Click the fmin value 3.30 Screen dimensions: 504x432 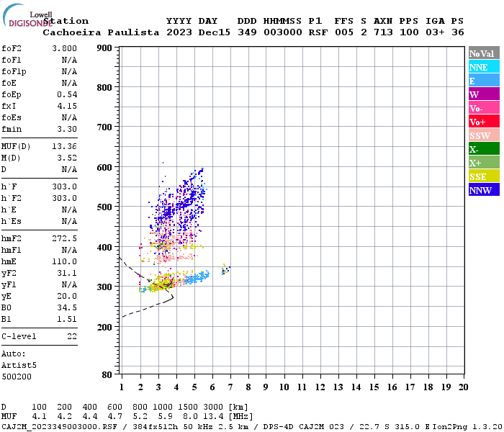pyautogui.click(x=67, y=129)
